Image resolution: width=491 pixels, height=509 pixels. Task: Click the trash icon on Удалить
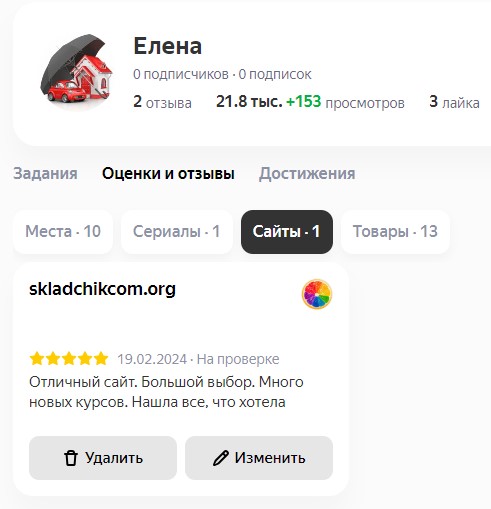(71, 458)
